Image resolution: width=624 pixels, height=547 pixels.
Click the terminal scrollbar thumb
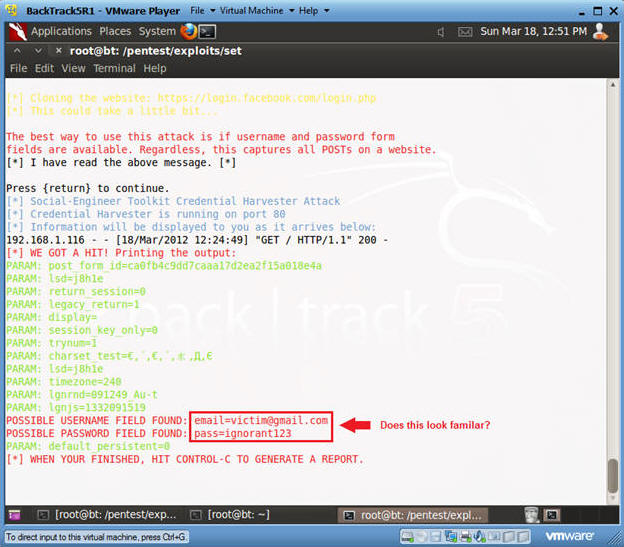pos(613,476)
